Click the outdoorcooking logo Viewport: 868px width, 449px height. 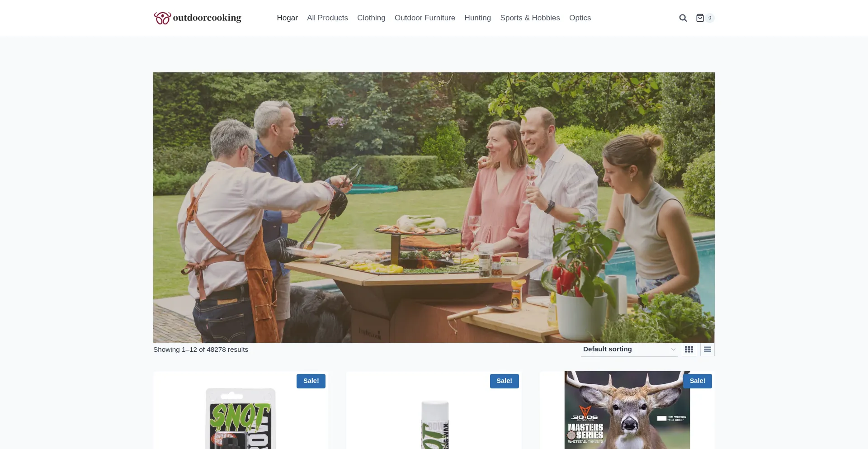pyautogui.click(x=198, y=18)
